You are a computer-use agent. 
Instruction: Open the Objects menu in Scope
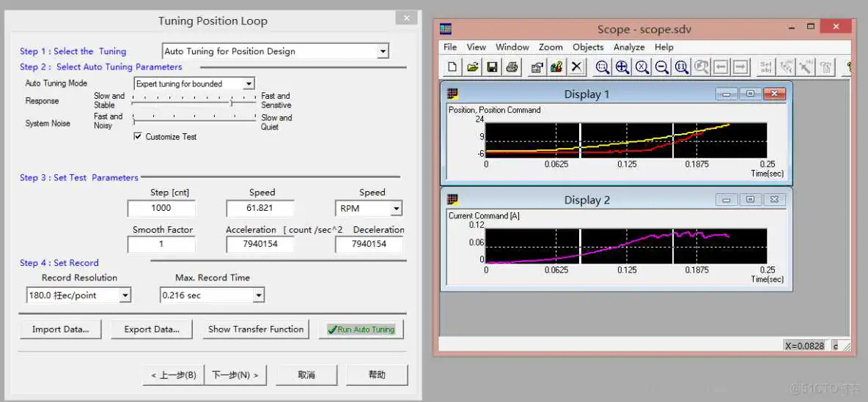tap(588, 47)
